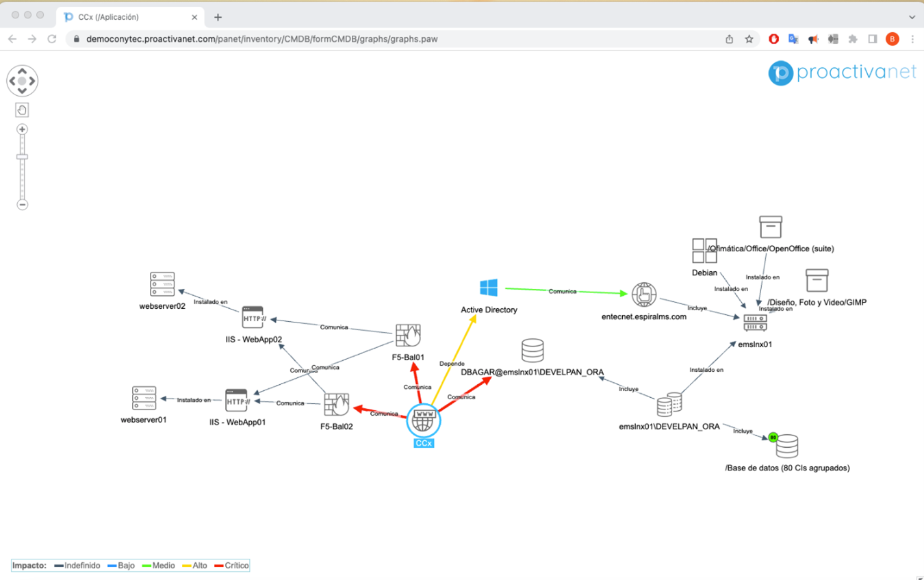Image resolution: width=924 pixels, height=580 pixels.
Task: Select the F5-Bal02 firewall node icon
Action: [336, 405]
